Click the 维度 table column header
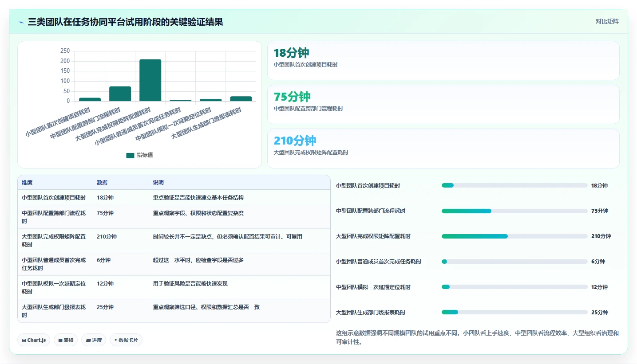 (x=27, y=183)
